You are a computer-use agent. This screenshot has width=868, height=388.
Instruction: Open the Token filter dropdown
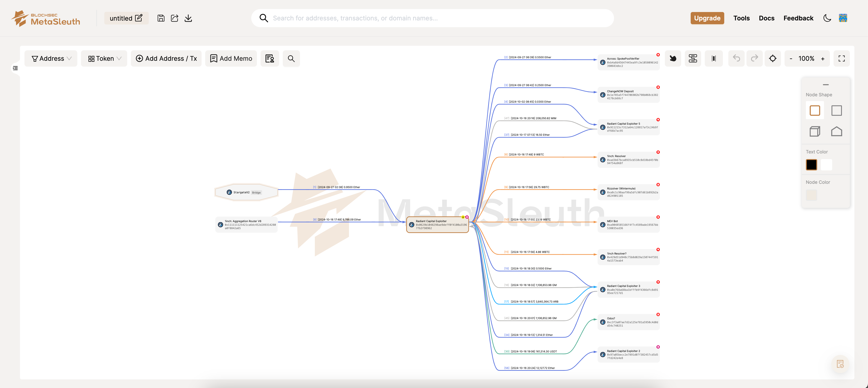click(x=104, y=59)
